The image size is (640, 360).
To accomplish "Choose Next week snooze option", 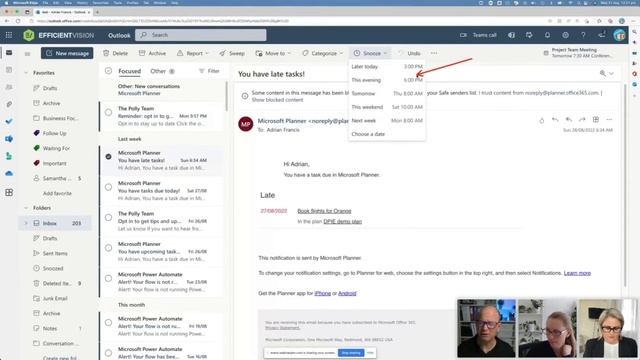I will pos(387,120).
